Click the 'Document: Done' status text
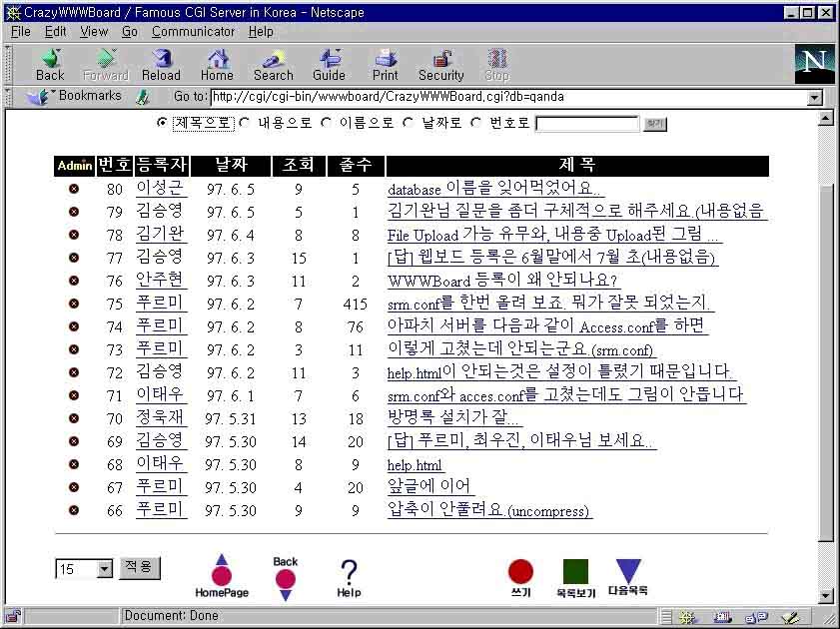840x629 pixels. coord(172,616)
